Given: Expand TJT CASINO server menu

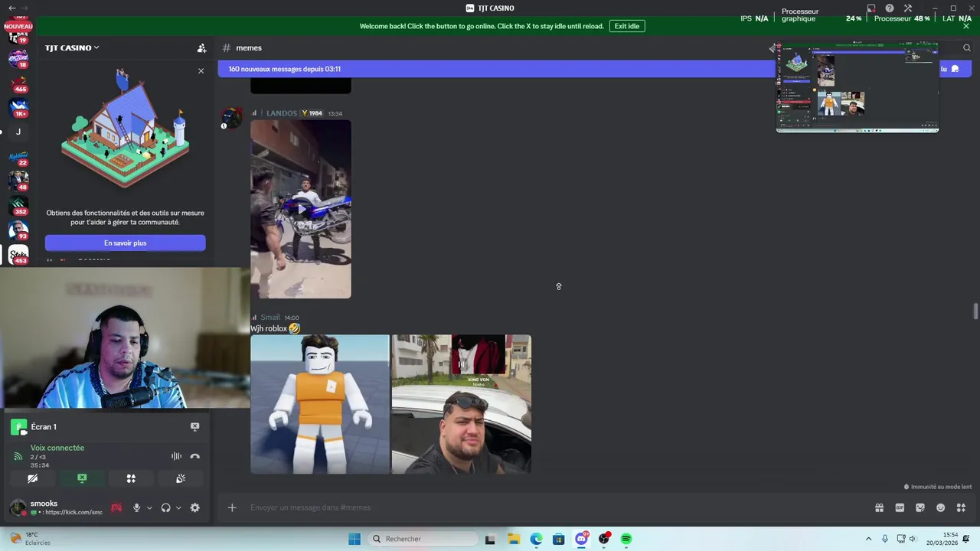Looking at the screenshot, I should [x=72, y=47].
